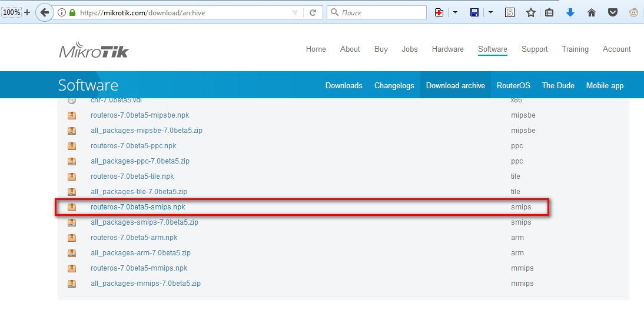Download all_packages-mmips-7.0beta5.zip

(x=146, y=284)
